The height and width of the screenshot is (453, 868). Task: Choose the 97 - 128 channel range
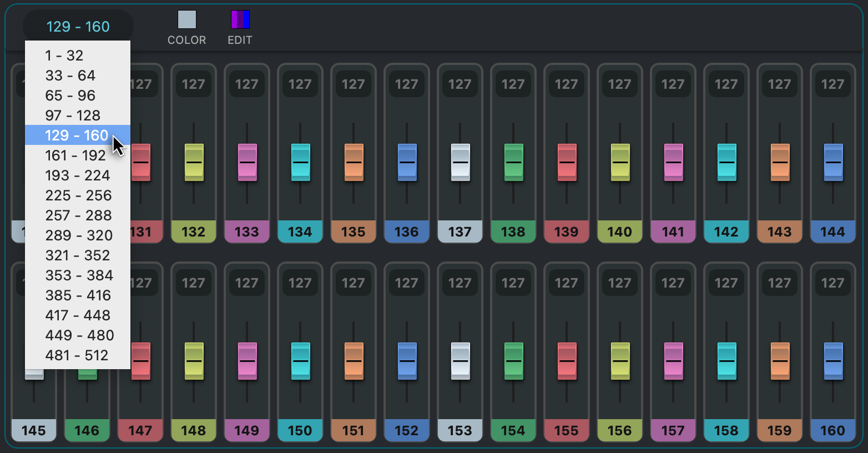pyautogui.click(x=73, y=115)
